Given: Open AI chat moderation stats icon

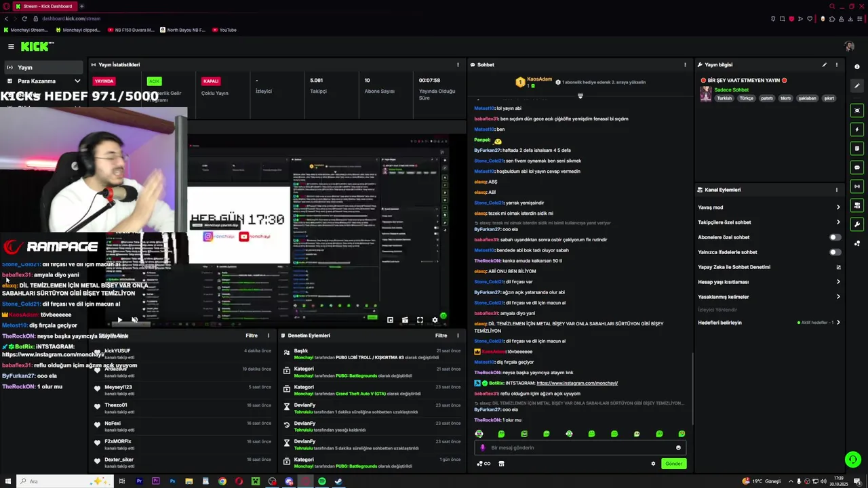Looking at the screenshot, I should 838,267.
